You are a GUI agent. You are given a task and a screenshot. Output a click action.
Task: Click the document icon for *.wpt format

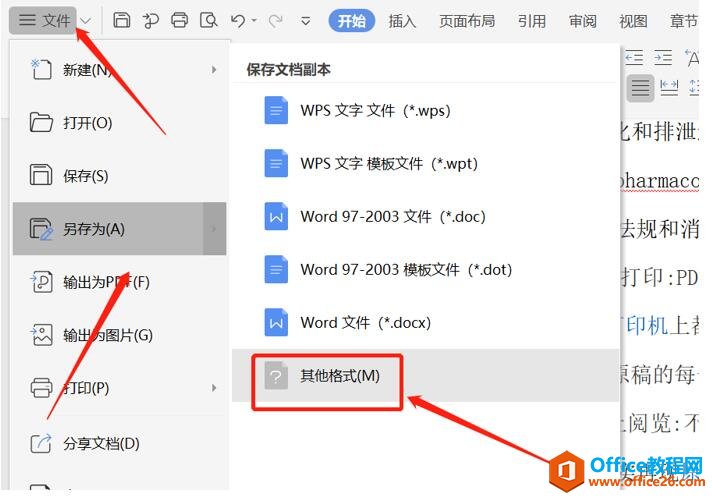tap(276, 163)
